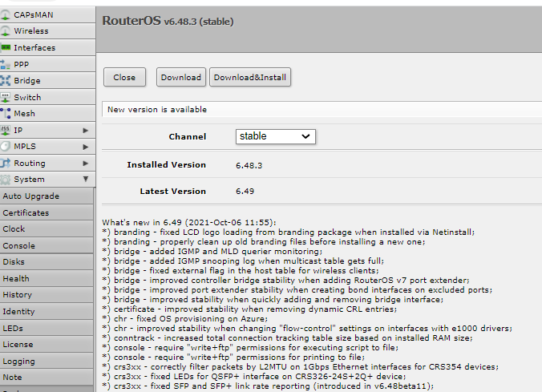Open Note under System
Viewport: 542px width, 392px height.
(47, 377)
